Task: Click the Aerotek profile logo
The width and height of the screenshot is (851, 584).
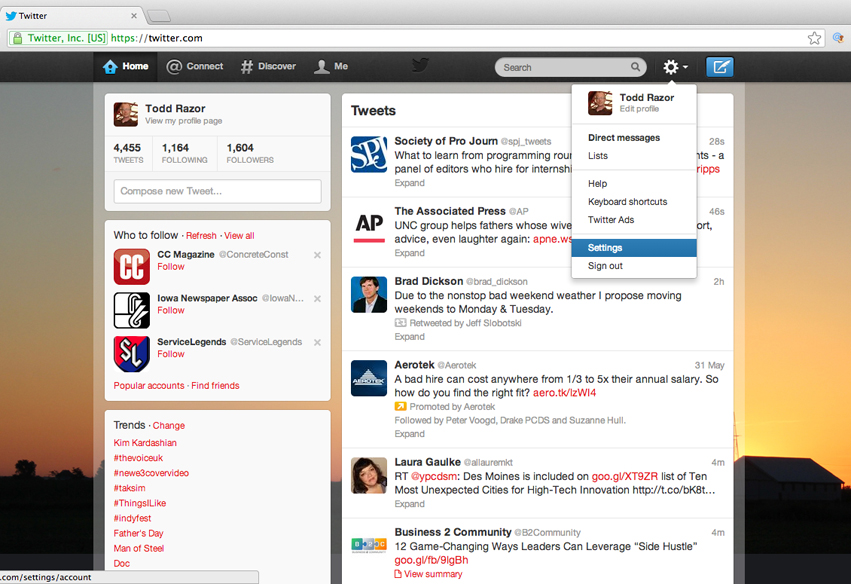Action: pos(369,378)
